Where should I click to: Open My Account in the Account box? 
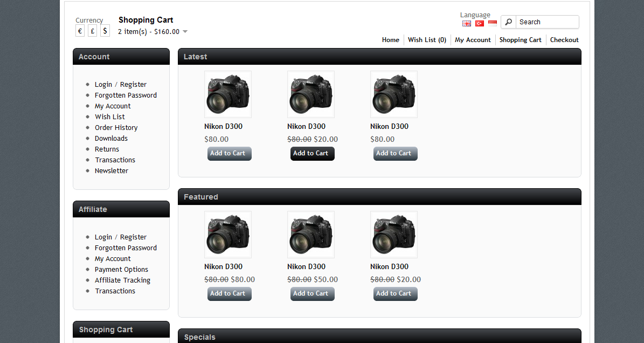(x=113, y=106)
